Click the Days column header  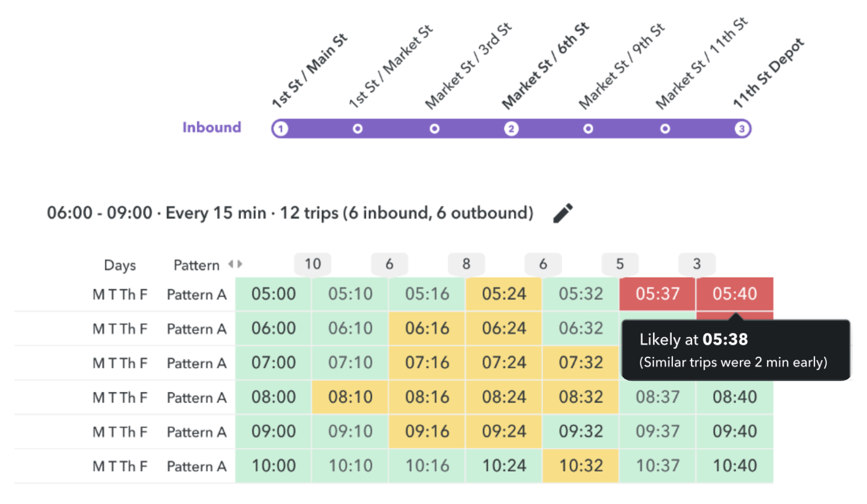click(120, 264)
